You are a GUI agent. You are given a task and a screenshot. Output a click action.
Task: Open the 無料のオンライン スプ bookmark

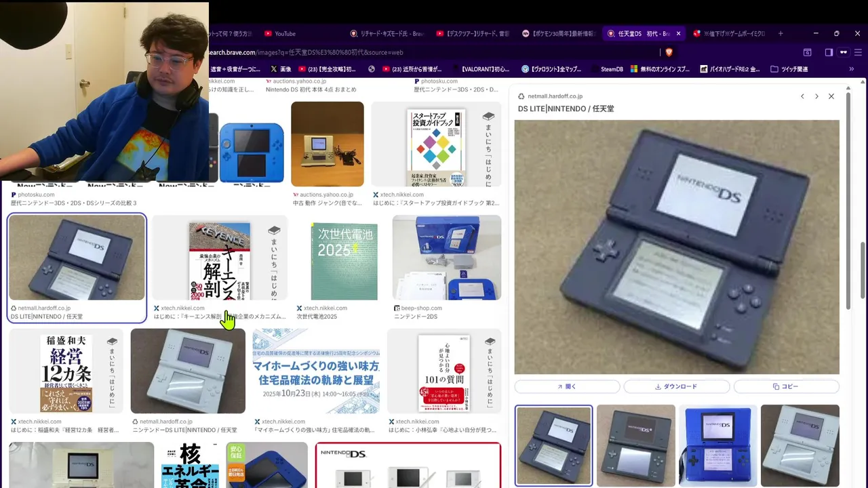tap(660, 69)
